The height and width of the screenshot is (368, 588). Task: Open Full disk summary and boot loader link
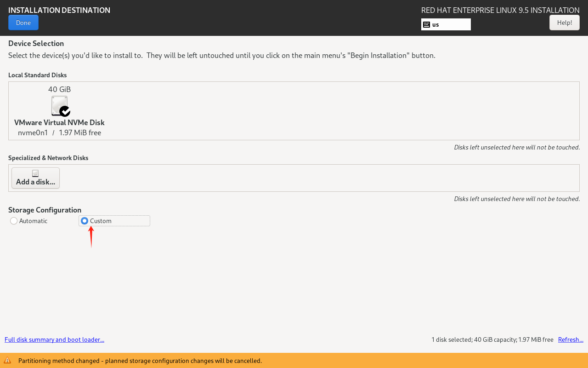(x=54, y=339)
